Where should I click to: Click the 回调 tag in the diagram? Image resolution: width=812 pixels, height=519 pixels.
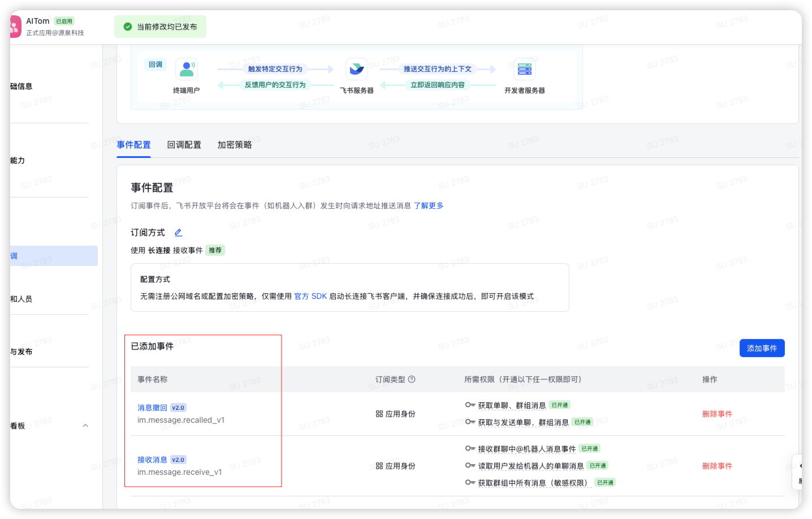tap(156, 65)
